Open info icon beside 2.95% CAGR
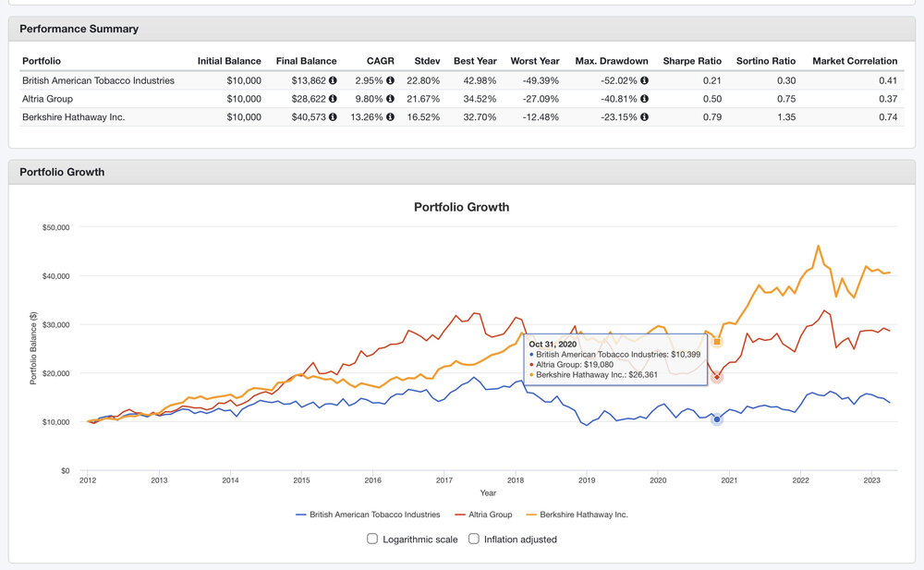 click(390, 80)
